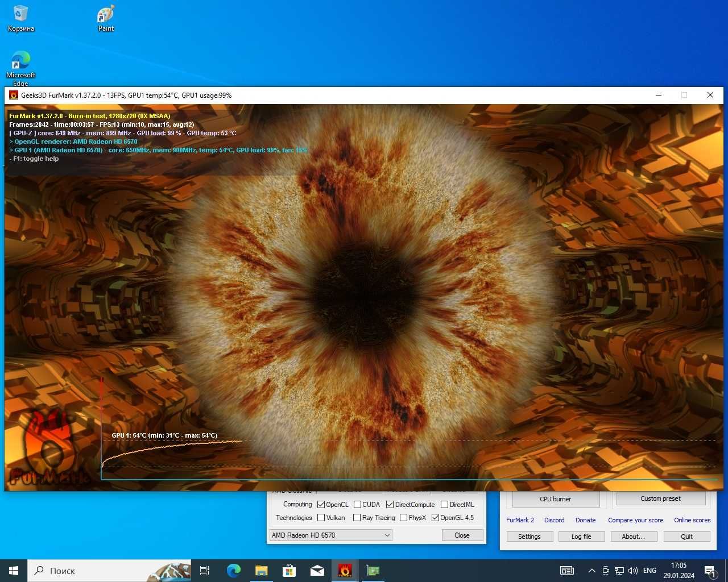Open the volume tray icon

633,571
